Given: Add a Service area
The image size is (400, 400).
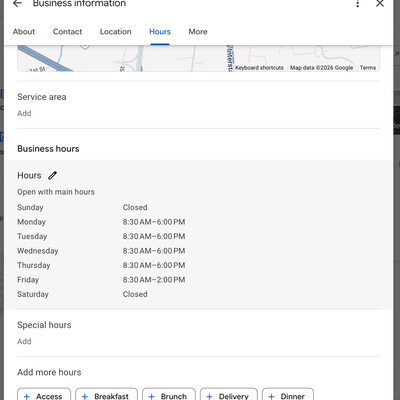Looking at the screenshot, I should pyautogui.click(x=24, y=113).
